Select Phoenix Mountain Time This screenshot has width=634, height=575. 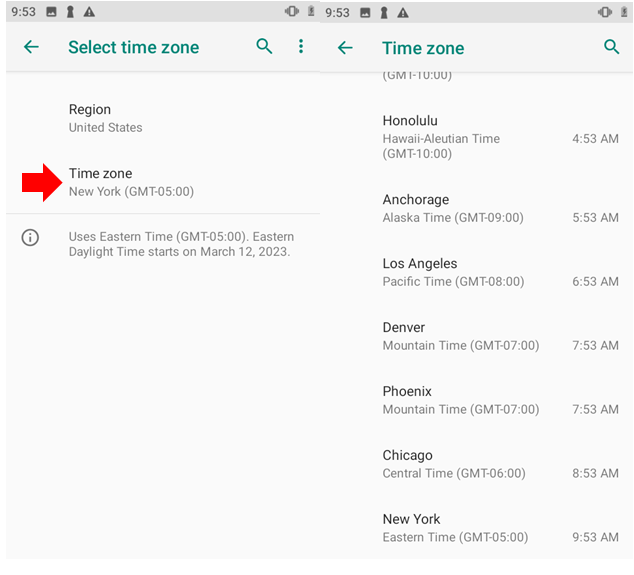pos(476,400)
